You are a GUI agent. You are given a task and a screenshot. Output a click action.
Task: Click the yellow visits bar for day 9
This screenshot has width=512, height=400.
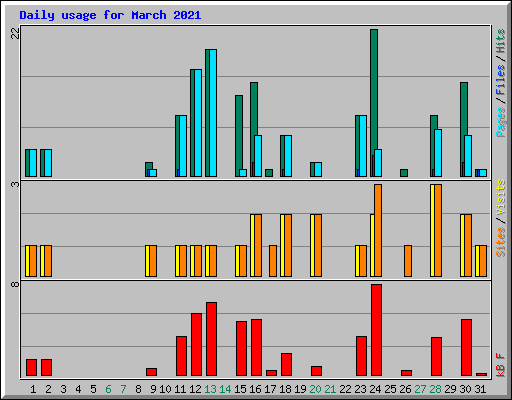click(x=147, y=261)
